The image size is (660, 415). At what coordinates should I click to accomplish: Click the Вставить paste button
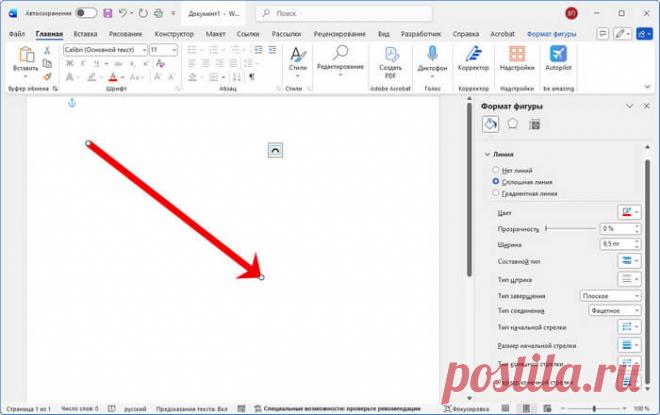point(25,60)
